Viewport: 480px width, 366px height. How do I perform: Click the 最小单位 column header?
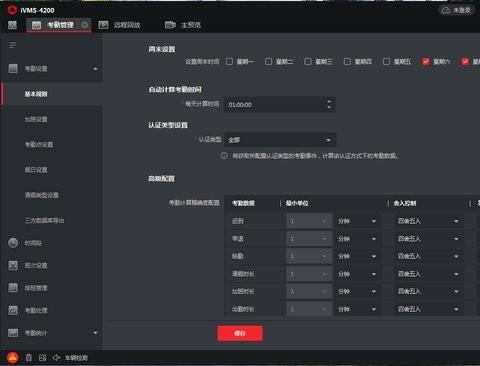(x=297, y=203)
